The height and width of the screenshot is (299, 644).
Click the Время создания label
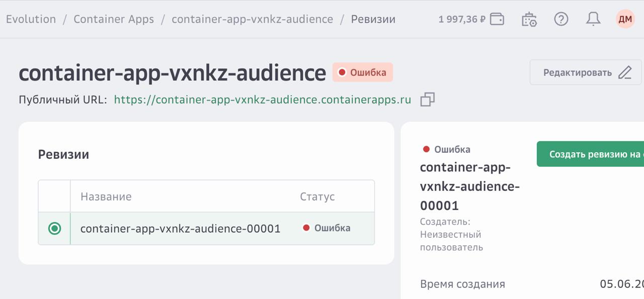coord(462,284)
